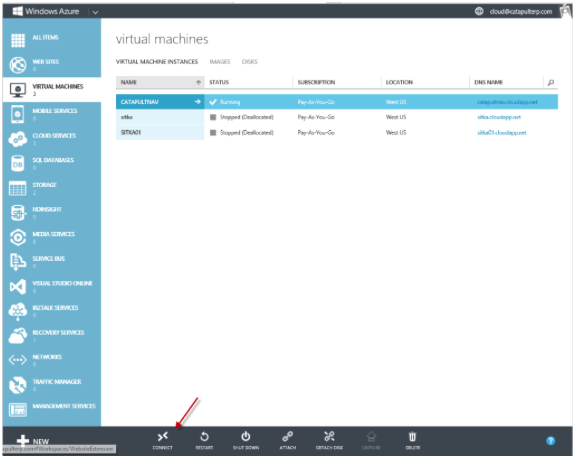Open sitka.cloudapp.net link
The height and width of the screenshot is (457, 573).
499,117
